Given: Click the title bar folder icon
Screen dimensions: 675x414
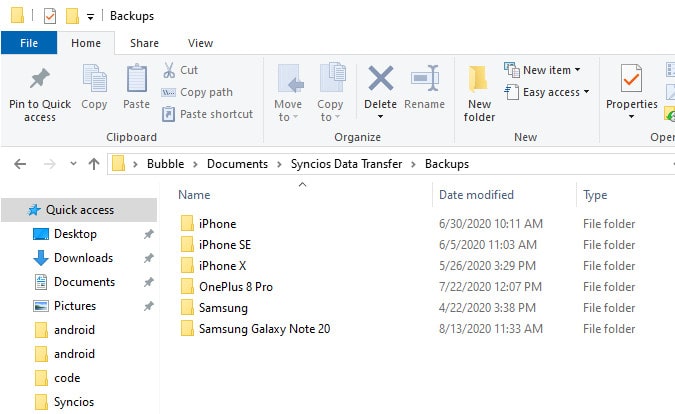Looking at the screenshot, I should click(18, 15).
